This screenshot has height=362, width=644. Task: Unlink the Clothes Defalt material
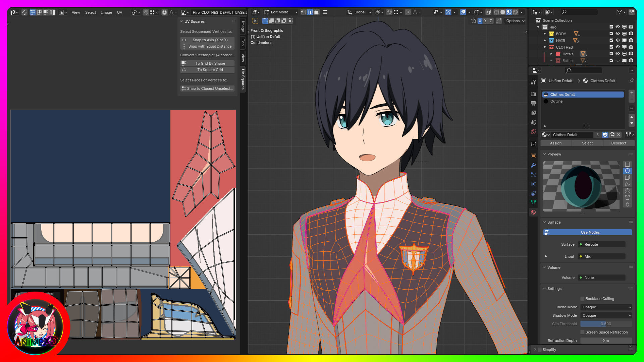(619, 135)
